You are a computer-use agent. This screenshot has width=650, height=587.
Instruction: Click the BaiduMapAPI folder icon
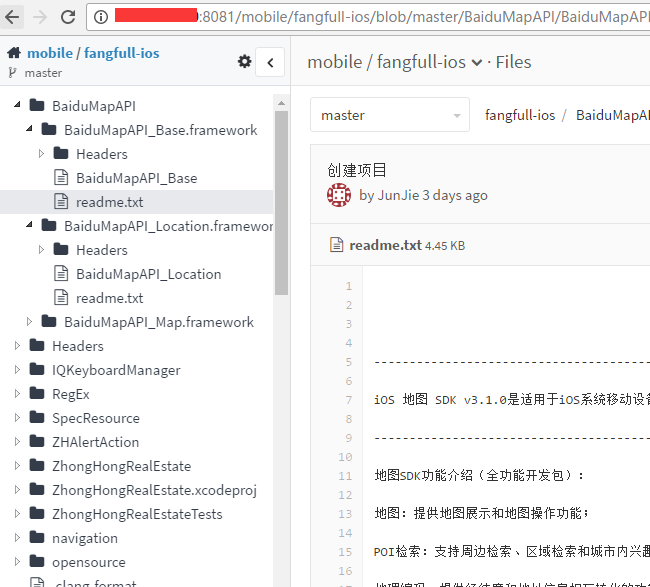(x=37, y=105)
